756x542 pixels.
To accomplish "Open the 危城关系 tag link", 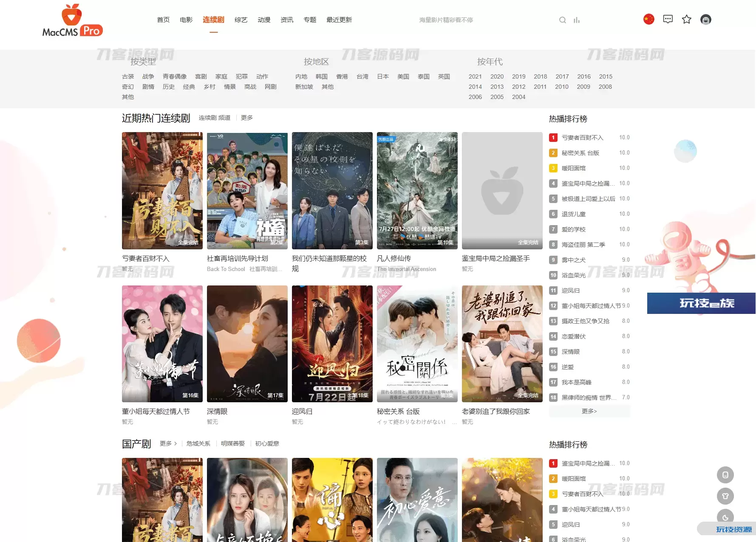I will [198, 443].
